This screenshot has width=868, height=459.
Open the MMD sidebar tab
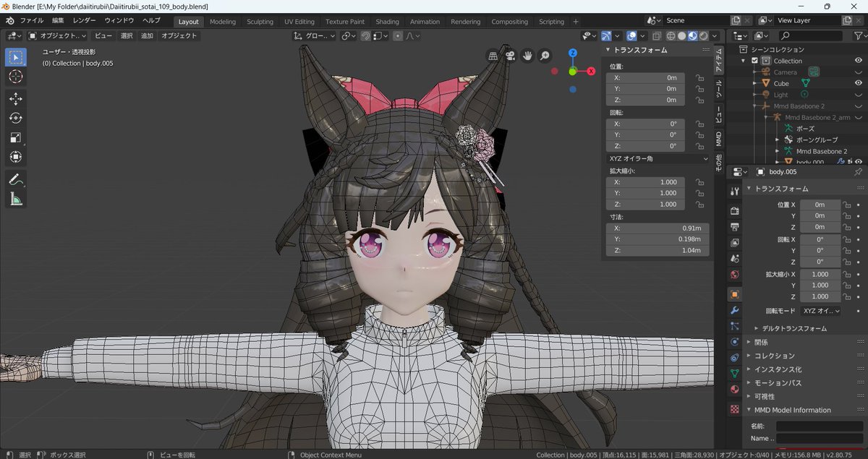coord(718,139)
